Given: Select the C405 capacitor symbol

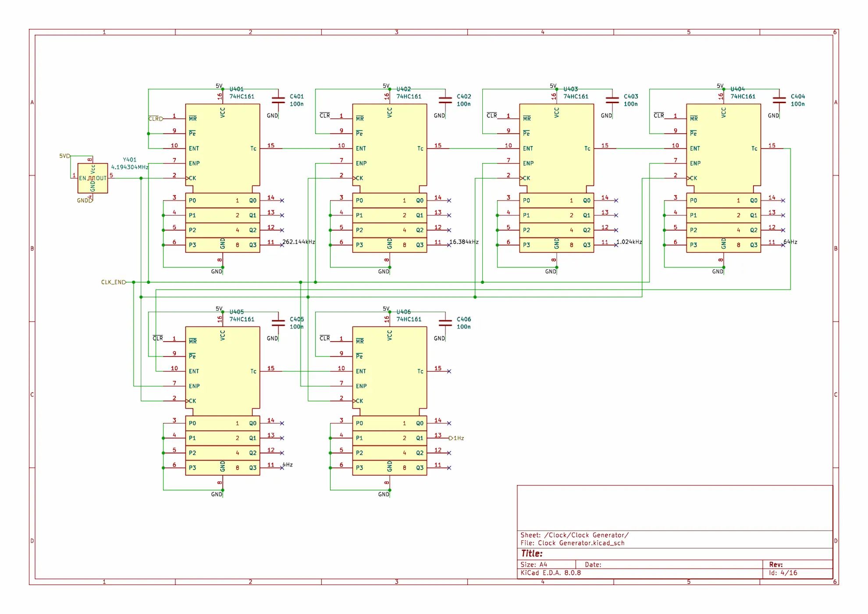Looking at the screenshot, I should 278,323.
